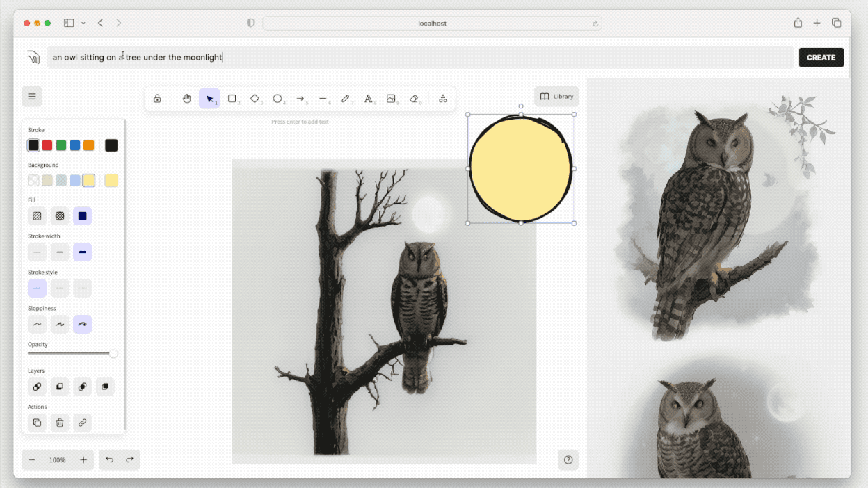This screenshot has width=868, height=488.
Task: Choose the Insert image tool
Action: (391, 99)
